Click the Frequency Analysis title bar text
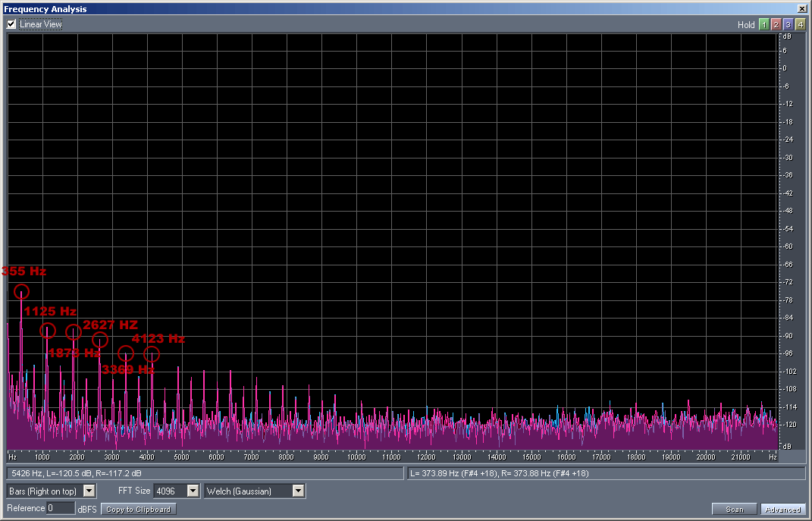This screenshot has width=812, height=521. point(45,9)
